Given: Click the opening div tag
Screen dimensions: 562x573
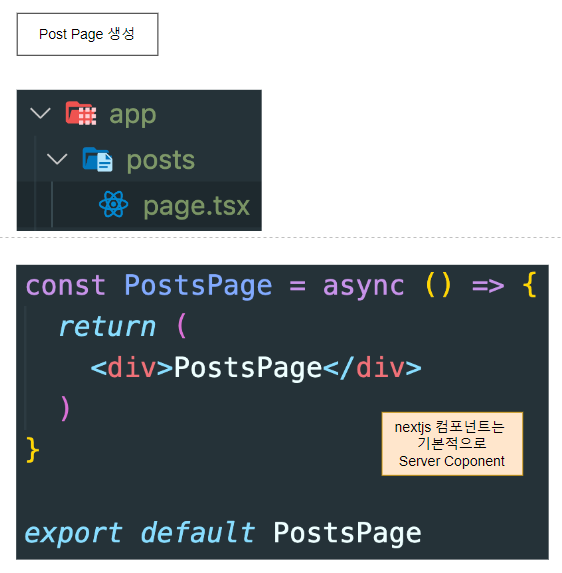Looking at the screenshot, I should click(132, 368).
